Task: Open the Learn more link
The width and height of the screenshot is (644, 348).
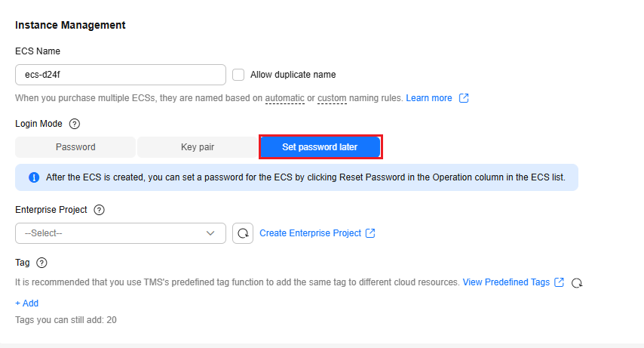Action: (429, 98)
